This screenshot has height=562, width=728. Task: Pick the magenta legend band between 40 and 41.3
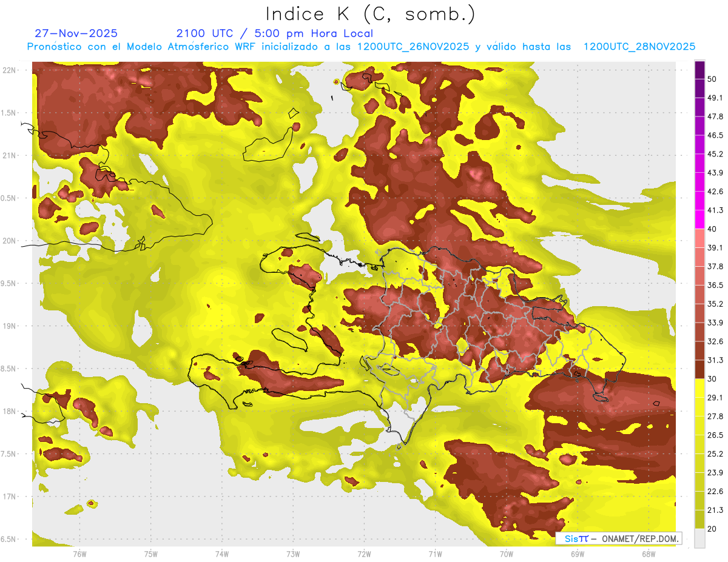[699, 219]
